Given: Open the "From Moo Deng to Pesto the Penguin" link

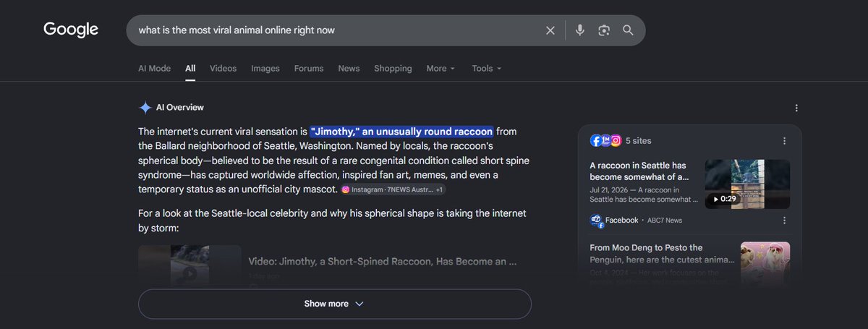Looking at the screenshot, I should tap(661, 253).
